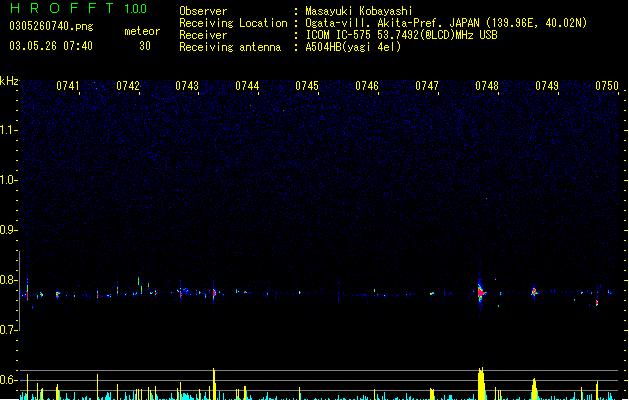Click the 1.0 kHz axis label

pos(8,180)
